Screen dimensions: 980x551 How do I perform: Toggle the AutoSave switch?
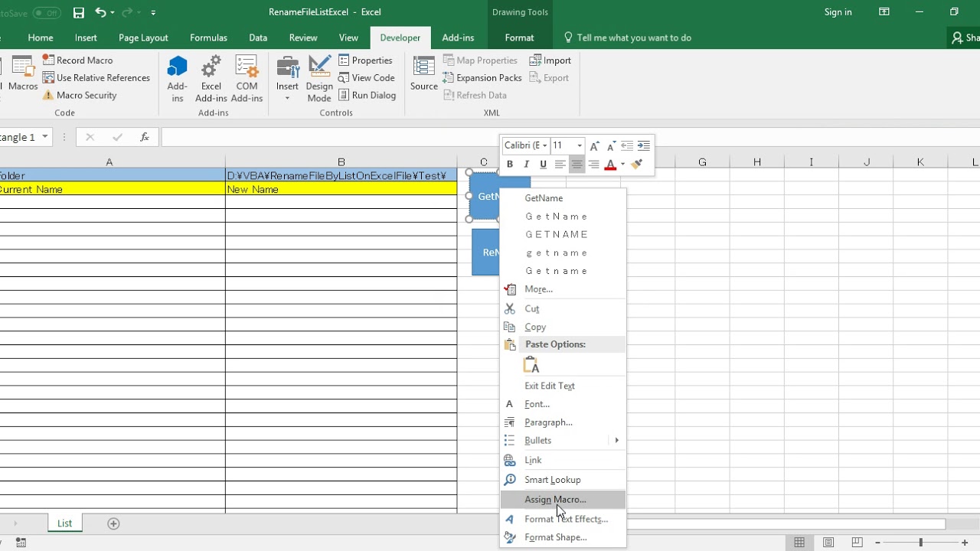coord(47,12)
